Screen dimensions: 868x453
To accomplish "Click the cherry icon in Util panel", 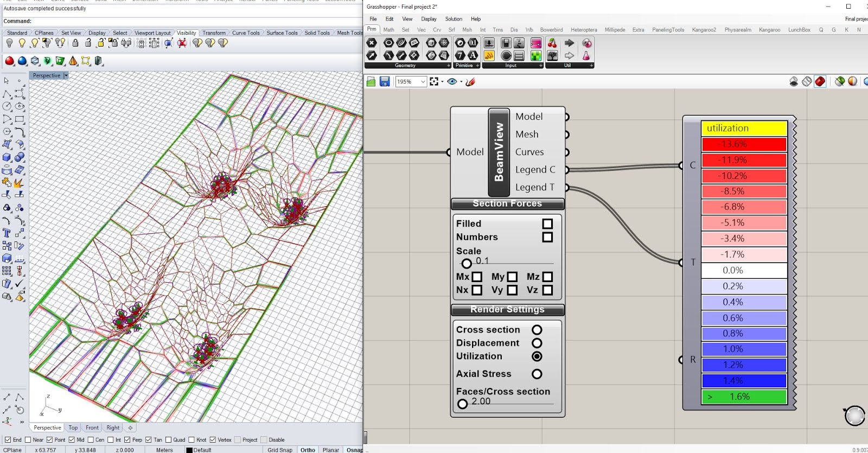I will point(552,43).
